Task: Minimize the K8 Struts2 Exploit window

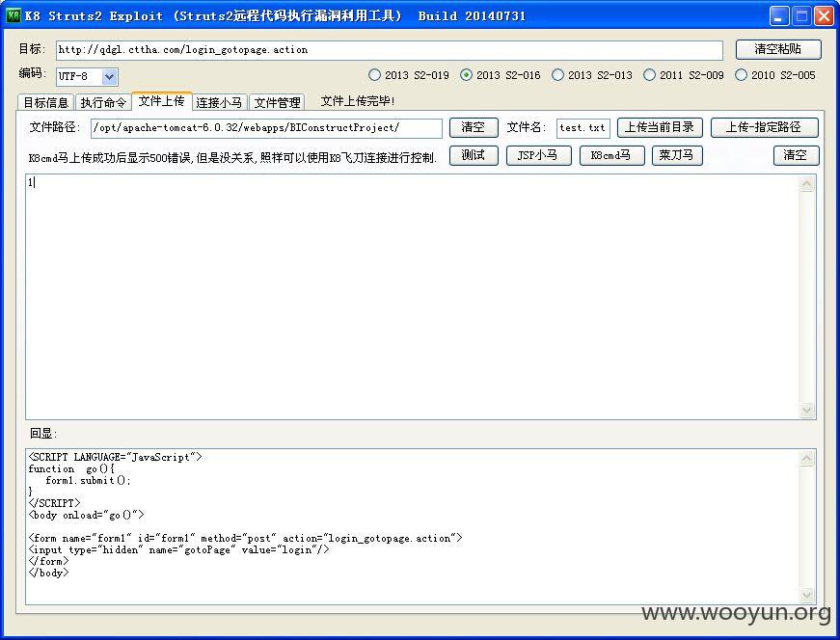Action: point(779,16)
